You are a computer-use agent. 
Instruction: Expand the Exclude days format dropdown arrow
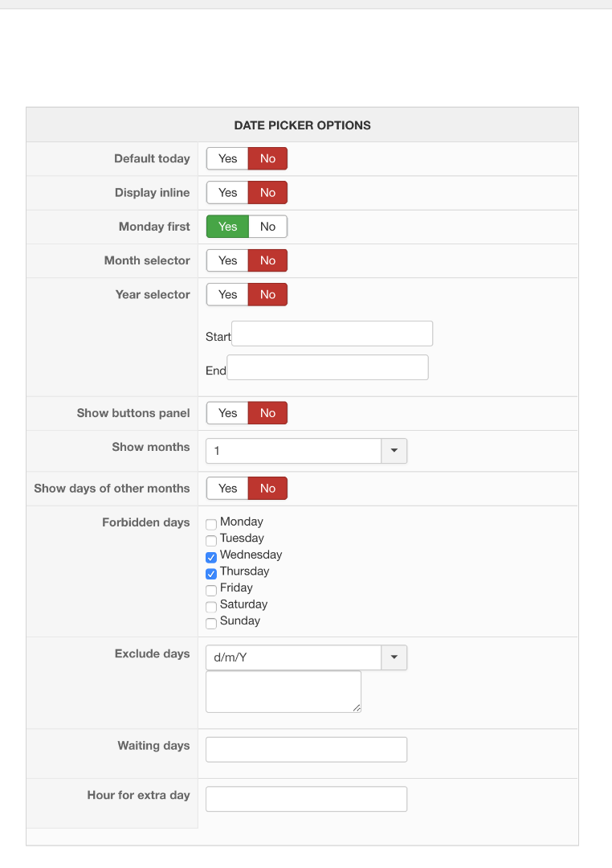point(394,657)
